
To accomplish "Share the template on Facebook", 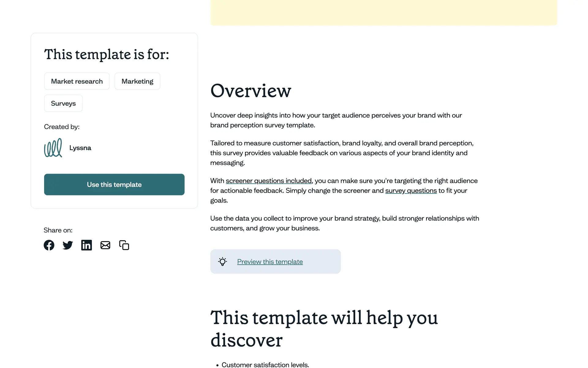I will [x=49, y=245].
